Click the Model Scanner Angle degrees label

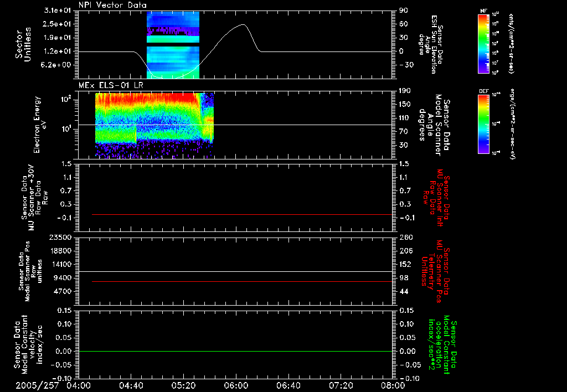coord(434,125)
